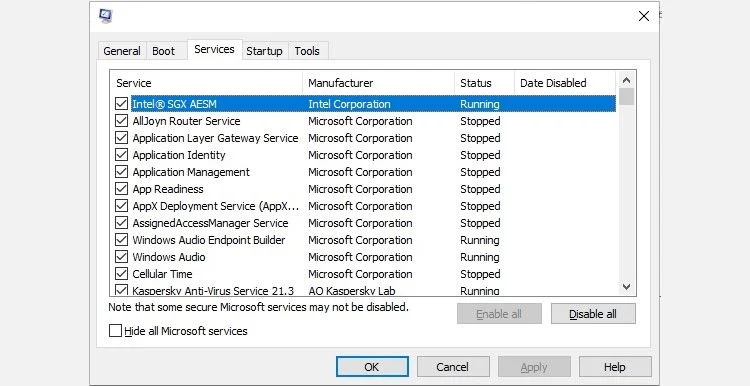The image size is (750, 386).
Task: Go to the Startup tab
Action: [265, 51]
